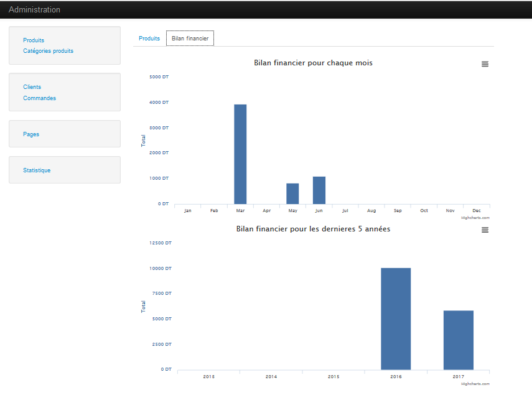Go to Clients from the sidebar
Image resolution: width=532 pixels, height=395 pixels.
pos(32,87)
